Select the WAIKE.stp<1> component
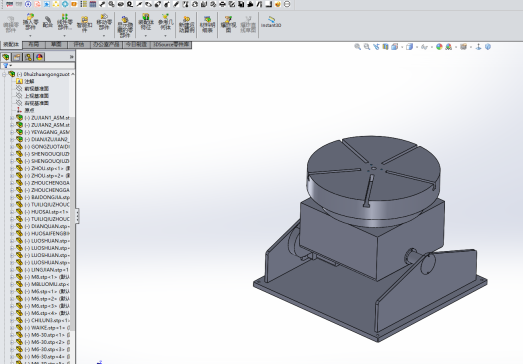Viewport: 523px width, 364px height. pyautogui.click(x=43, y=328)
